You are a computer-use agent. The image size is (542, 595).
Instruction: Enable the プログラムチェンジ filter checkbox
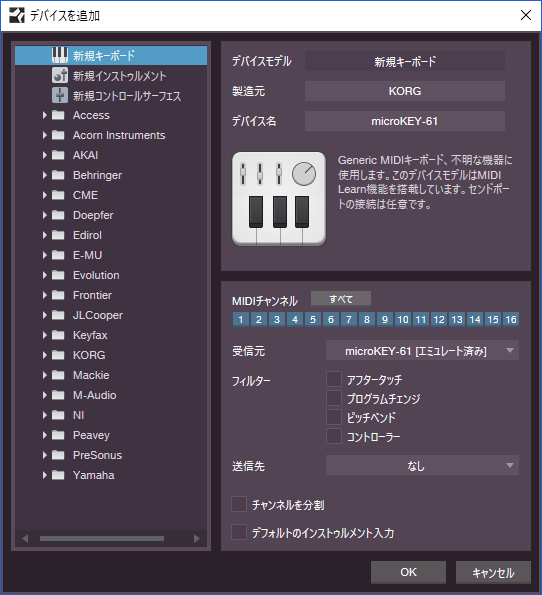[x=334, y=398]
